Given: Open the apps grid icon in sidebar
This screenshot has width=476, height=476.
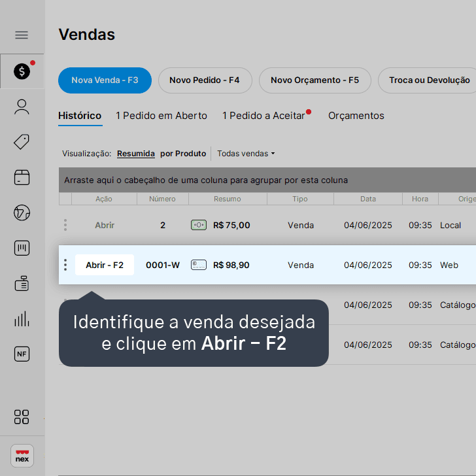Looking at the screenshot, I should 22,416.
